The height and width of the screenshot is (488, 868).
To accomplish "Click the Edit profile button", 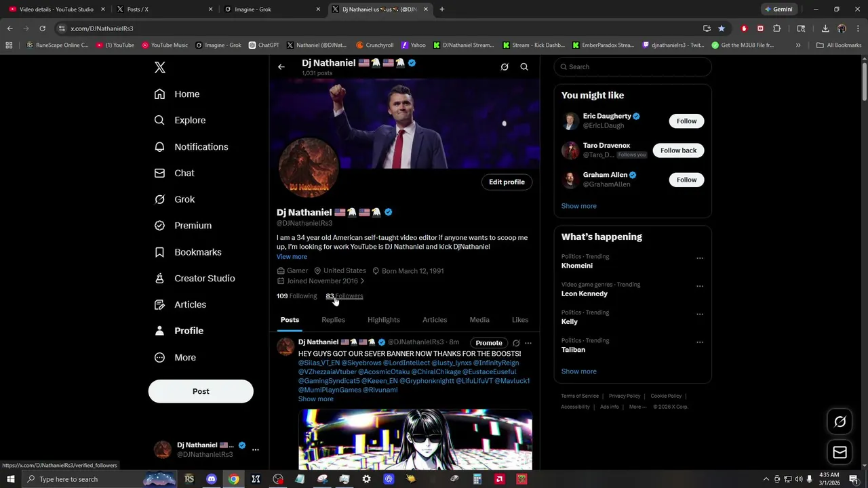I will coord(507,182).
